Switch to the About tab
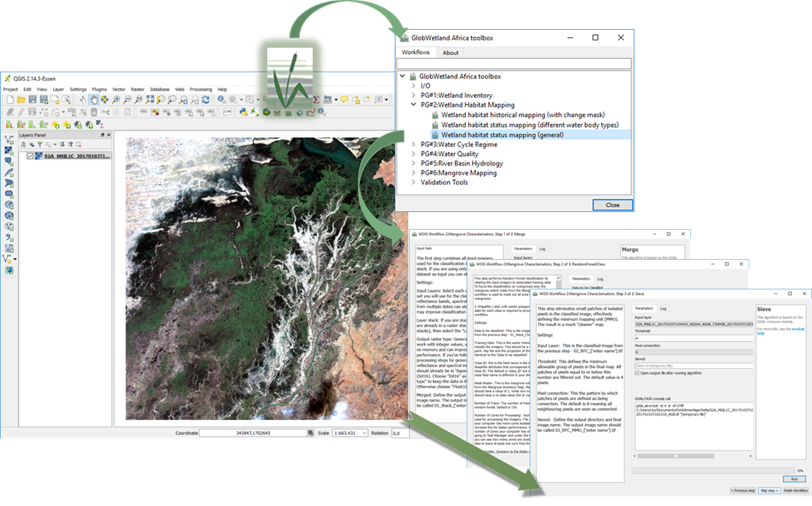This screenshot has width=812, height=506. click(x=450, y=53)
